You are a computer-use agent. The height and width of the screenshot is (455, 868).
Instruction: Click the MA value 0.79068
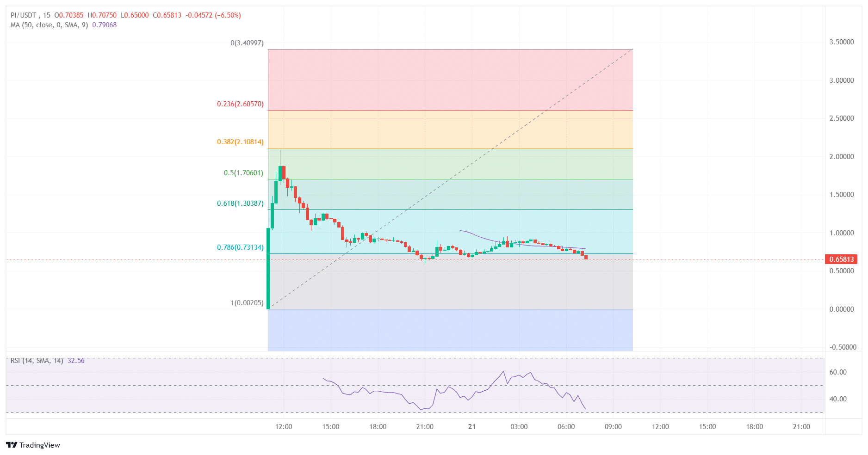(x=104, y=25)
